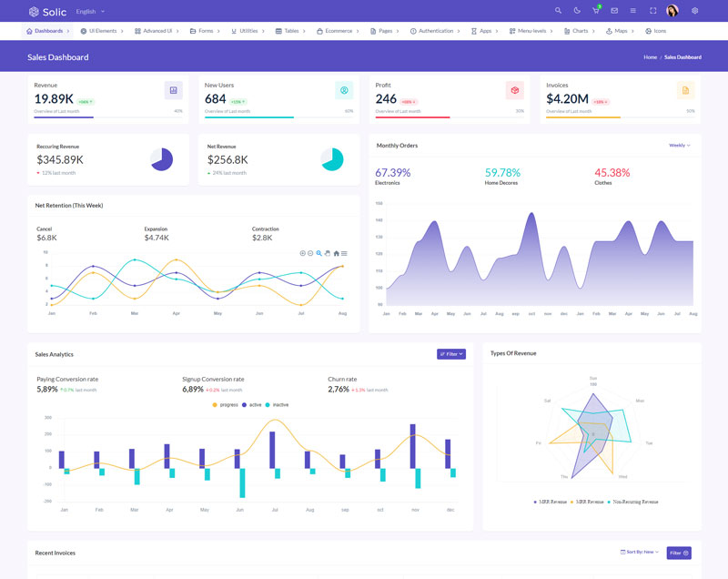Click the zoom in icon on the Net Retention chart
The height and width of the screenshot is (579, 728).
[302, 253]
